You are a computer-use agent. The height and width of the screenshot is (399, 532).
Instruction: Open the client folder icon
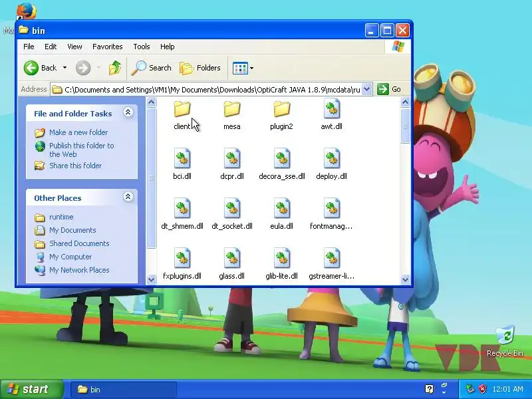click(x=182, y=109)
